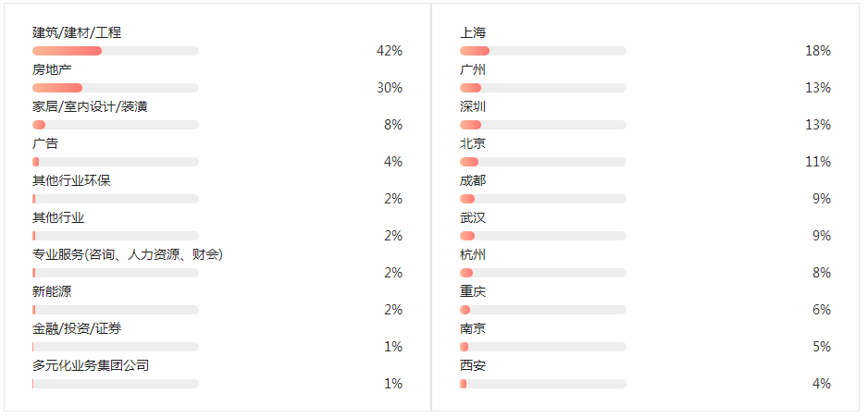Select the 成都 city label
This screenshot has width=868, height=418.
pyautogui.click(x=473, y=181)
